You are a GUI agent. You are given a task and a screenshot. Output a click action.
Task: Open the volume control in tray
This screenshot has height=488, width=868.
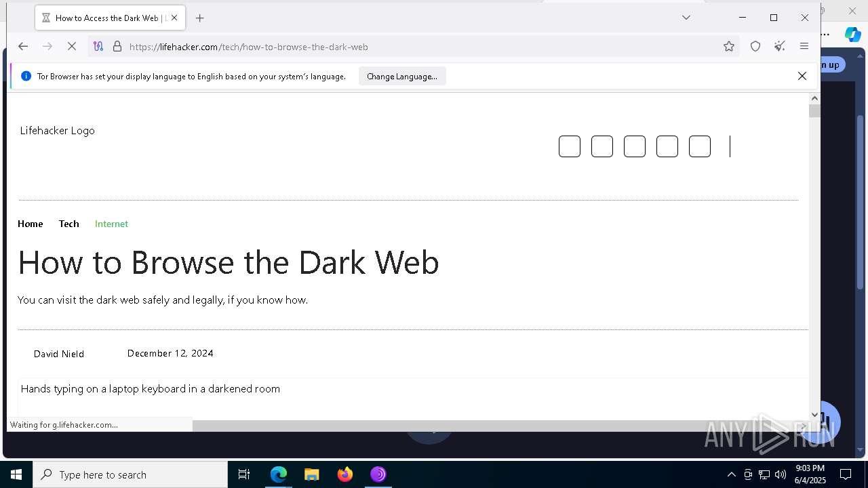pos(781,474)
